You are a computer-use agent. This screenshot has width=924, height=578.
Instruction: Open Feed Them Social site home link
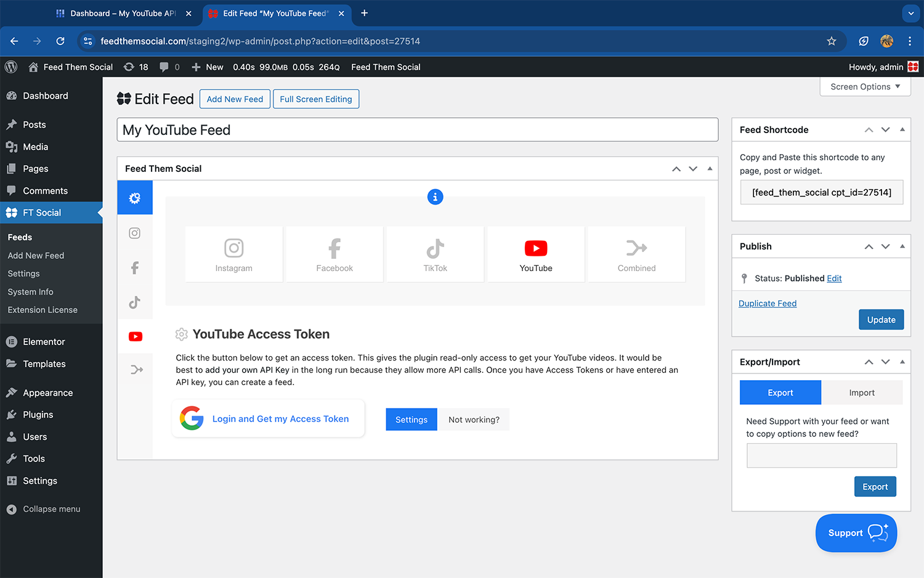click(x=71, y=67)
